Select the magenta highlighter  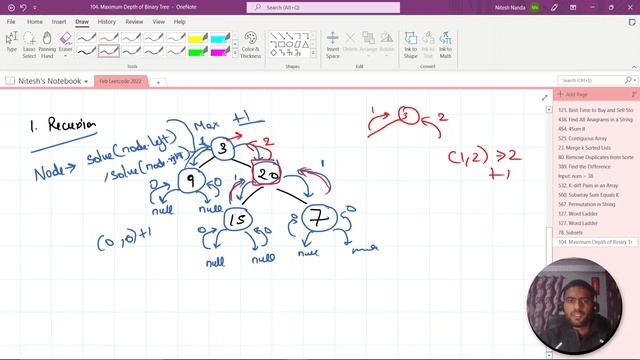pyautogui.click(x=220, y=51)
